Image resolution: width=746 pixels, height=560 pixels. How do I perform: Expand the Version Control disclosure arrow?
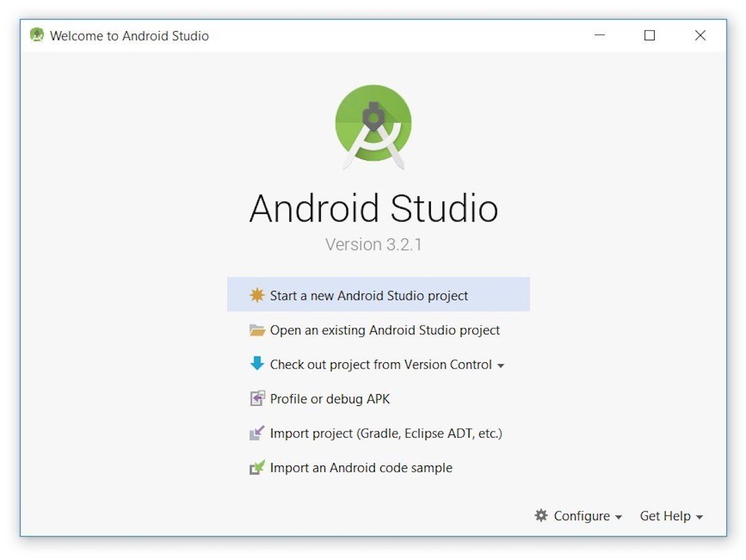[501, 365]
